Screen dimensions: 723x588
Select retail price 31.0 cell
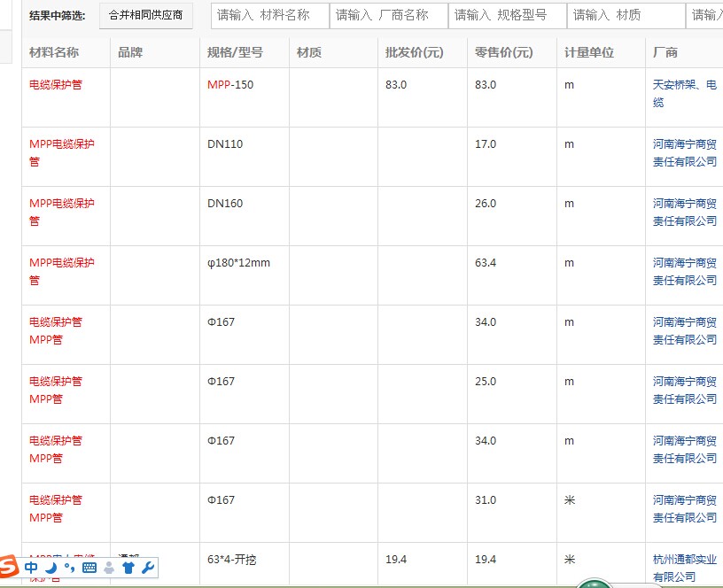click(x=486, y=500)
